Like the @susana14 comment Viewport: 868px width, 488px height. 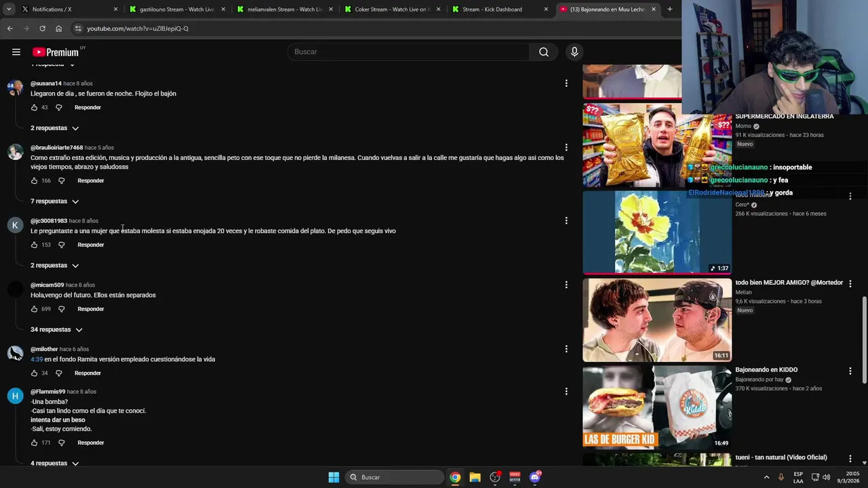pos(35,108)
